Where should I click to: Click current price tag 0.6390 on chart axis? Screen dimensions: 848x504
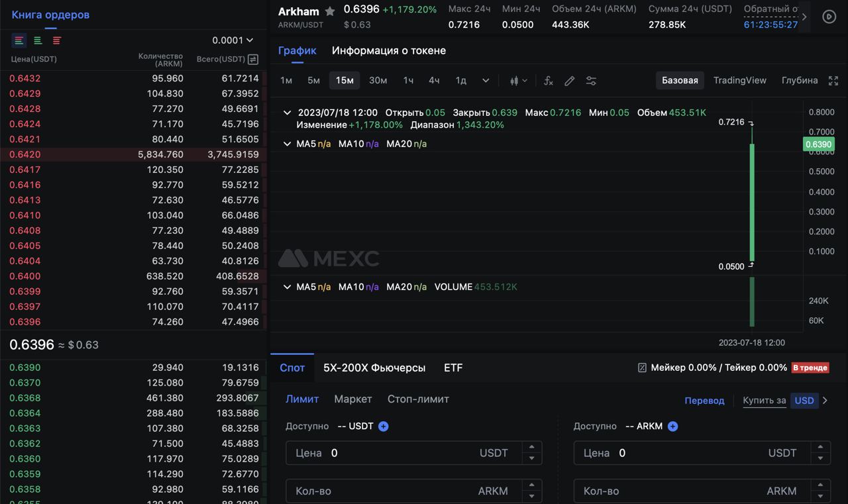(x=818, y=144)
